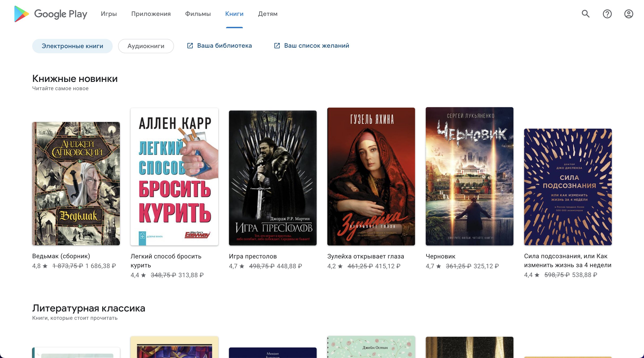The width and height of the screenshot is (644, 358).
Task: Click the title text Игра престолов
Action: coord(253,256)
